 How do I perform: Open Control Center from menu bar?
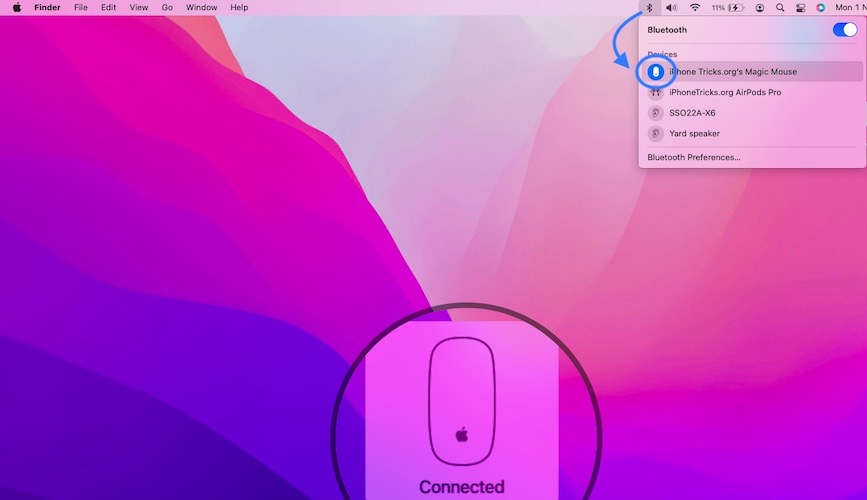(800, 8)
